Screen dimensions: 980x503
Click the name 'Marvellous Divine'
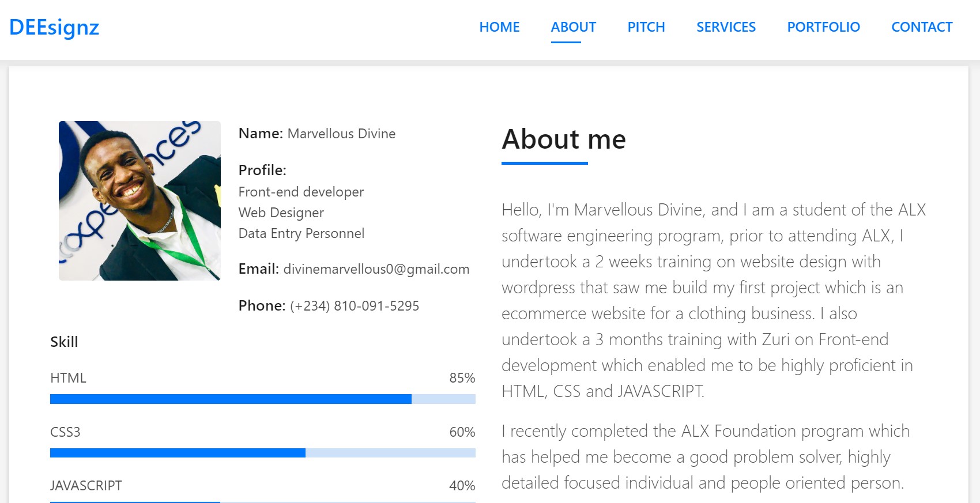(x=341, y=134)
